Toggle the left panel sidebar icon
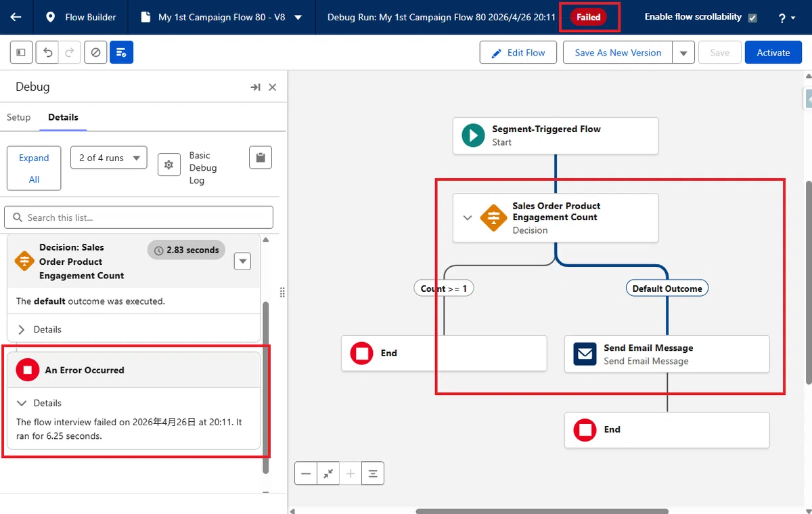The height and width of the screenshot is (514, 812). pos(21,52)
